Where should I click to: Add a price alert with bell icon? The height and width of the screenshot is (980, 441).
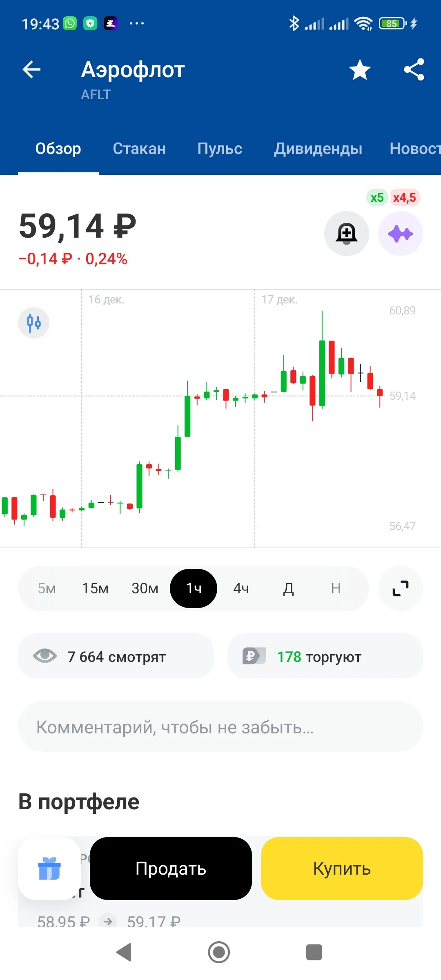(x=347, y=234)
